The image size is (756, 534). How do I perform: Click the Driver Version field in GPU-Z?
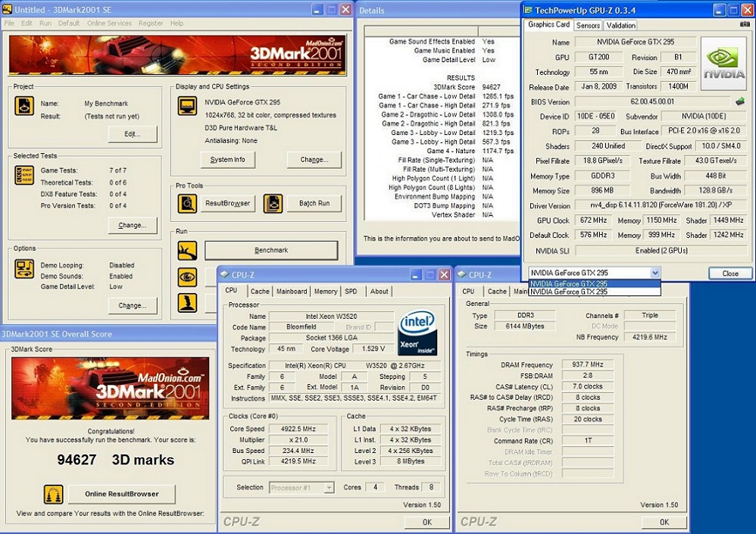point(661,205)
